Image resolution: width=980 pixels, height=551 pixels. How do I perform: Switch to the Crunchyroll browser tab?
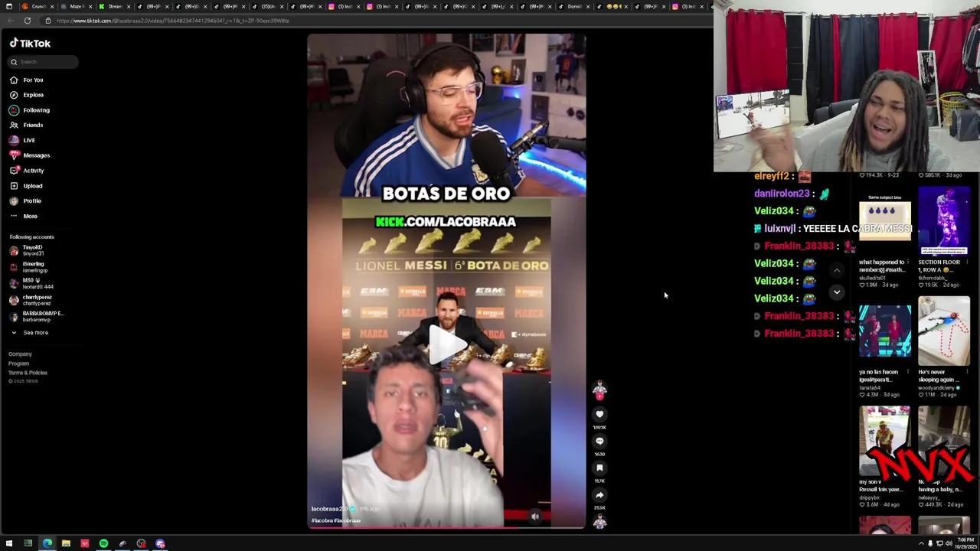37,7
